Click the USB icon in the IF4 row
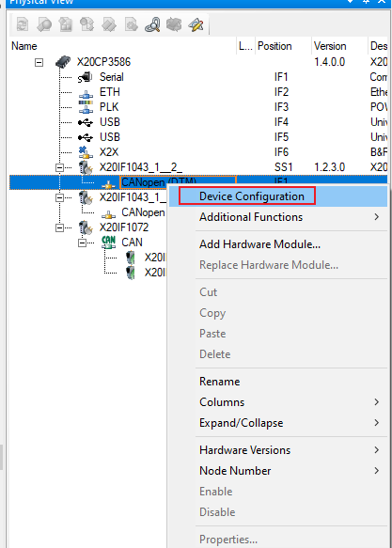The image size is (392, 548). click(x=86, y=122)
